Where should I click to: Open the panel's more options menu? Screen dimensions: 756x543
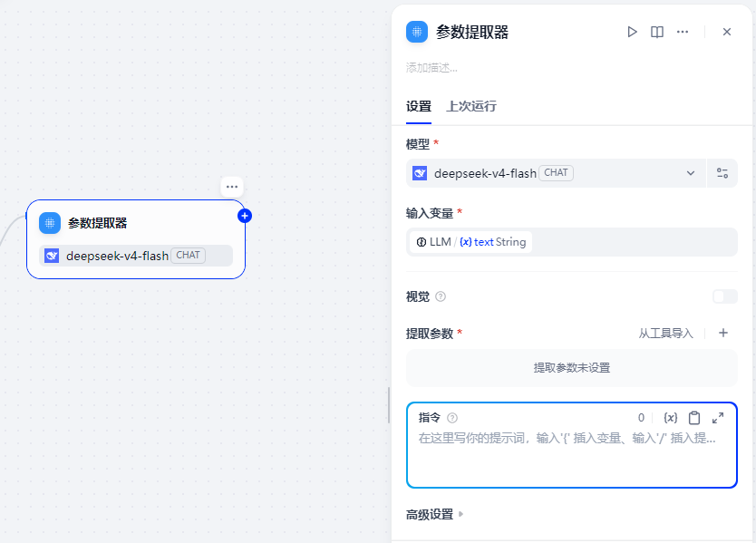pyautogui.click(x=683, y=32)
